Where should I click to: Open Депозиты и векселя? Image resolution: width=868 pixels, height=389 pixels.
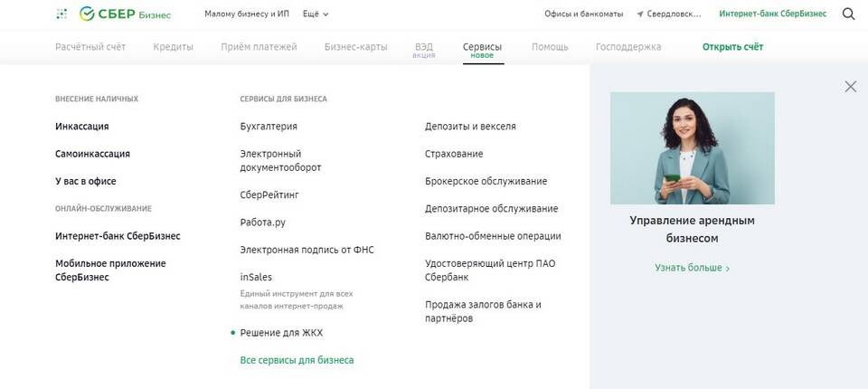(470, 127)
